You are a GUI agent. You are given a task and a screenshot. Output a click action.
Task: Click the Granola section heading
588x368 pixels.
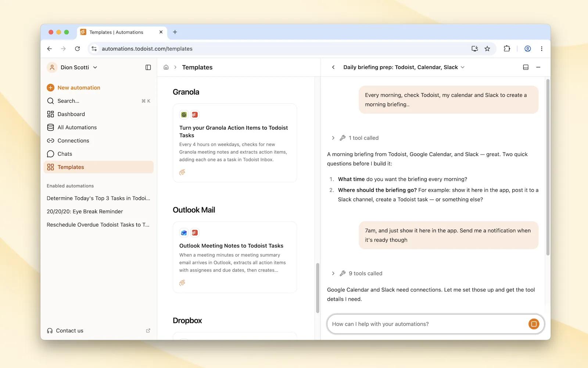[186, 92]
